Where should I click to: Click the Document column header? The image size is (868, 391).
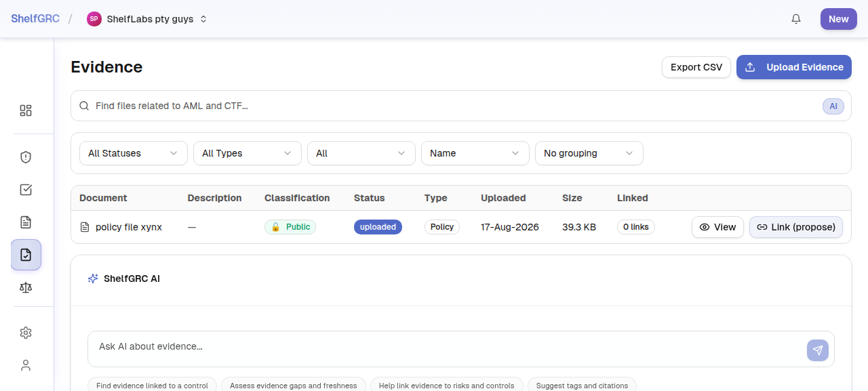click(103, 198)
